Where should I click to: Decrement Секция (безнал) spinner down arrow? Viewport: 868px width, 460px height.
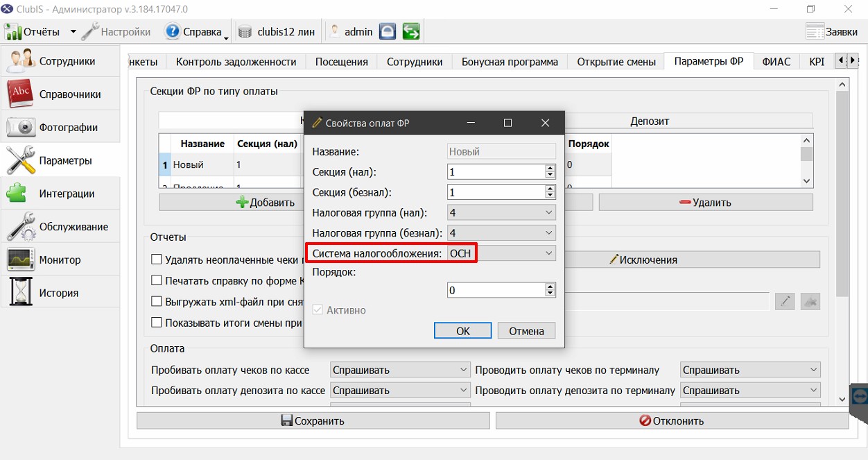coord(550,196)
